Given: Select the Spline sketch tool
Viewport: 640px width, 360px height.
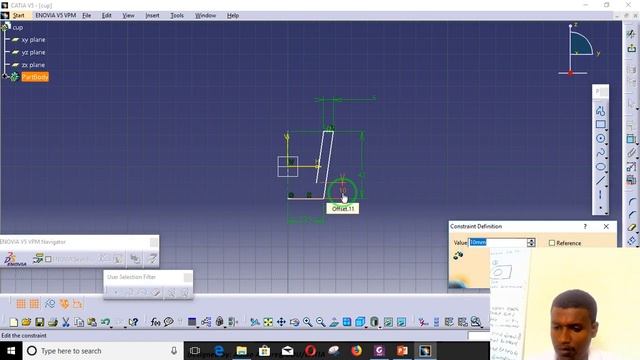Looking at the screenshot, I should click(600, 153).
